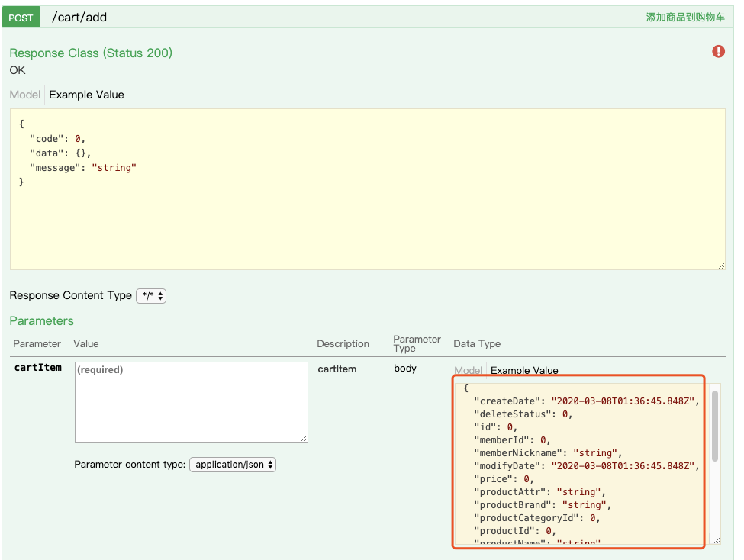Screen dimensions: 744x560
Task: Open the Response Content Type dropdown
Action: click(x=151, y=296)
